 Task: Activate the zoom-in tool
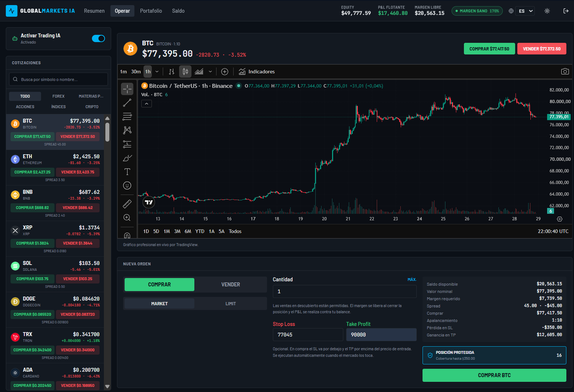(127, 218)
